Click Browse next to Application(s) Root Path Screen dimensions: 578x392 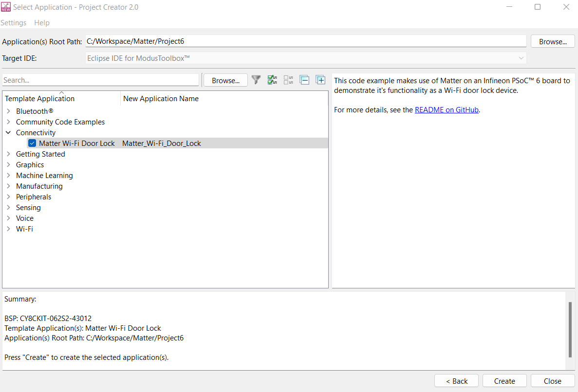click(553, 42)
